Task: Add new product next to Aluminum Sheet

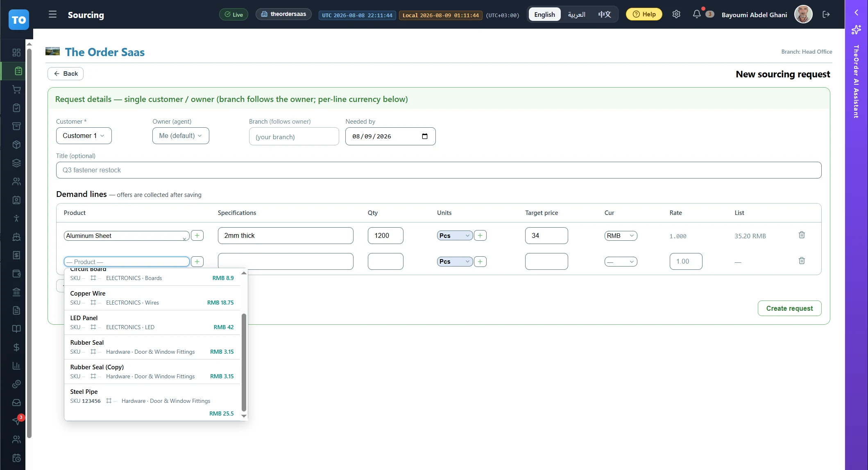Action: point(197,235)
